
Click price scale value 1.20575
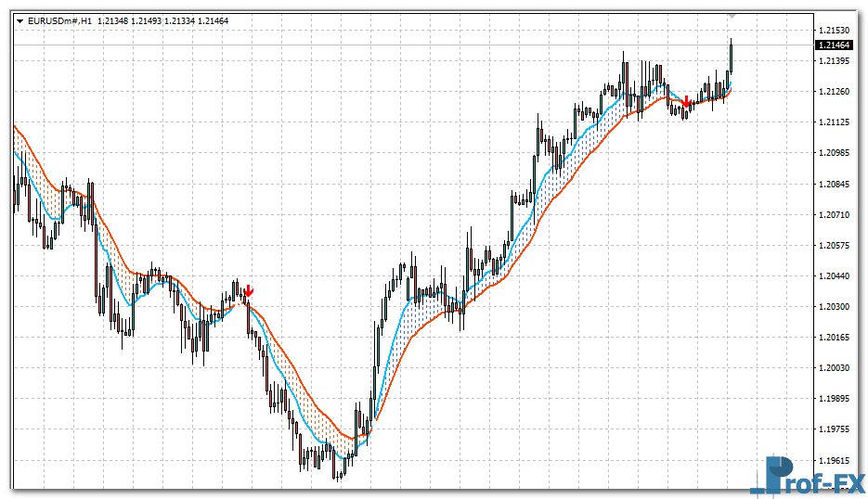point(835,245)
